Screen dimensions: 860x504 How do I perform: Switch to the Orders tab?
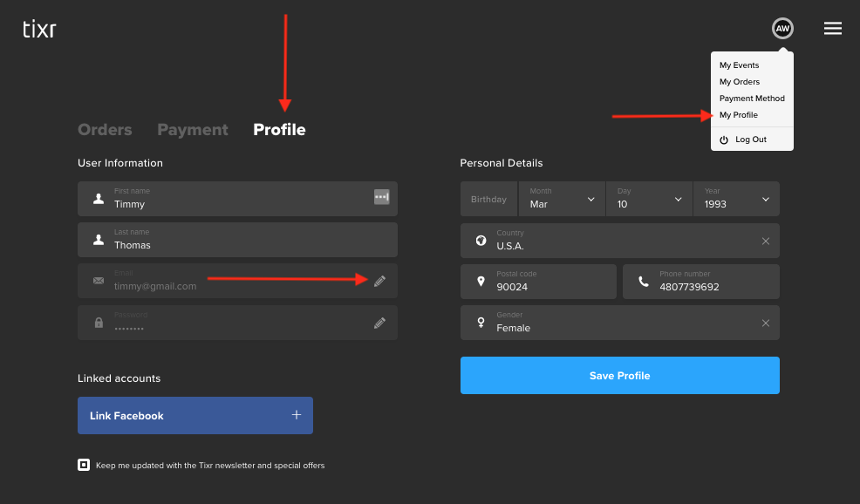(x=105, y=129)
